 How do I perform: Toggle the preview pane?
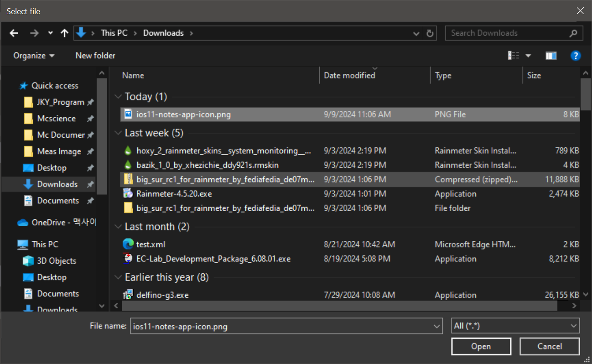pos(551,56)
